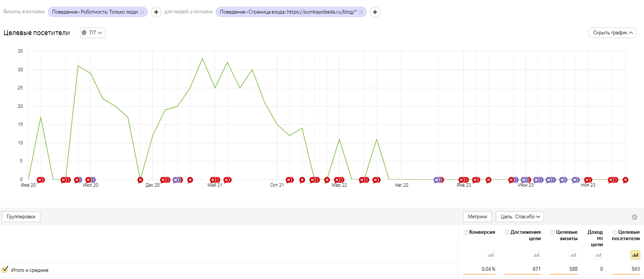Open the 7/7 annotations dropdown
Screen dimensions: 644x279
coord(93,33)
